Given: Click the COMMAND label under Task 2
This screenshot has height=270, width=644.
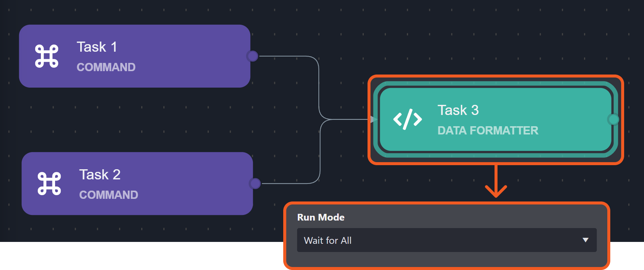Looking at the screenshot, I should 109,195.
